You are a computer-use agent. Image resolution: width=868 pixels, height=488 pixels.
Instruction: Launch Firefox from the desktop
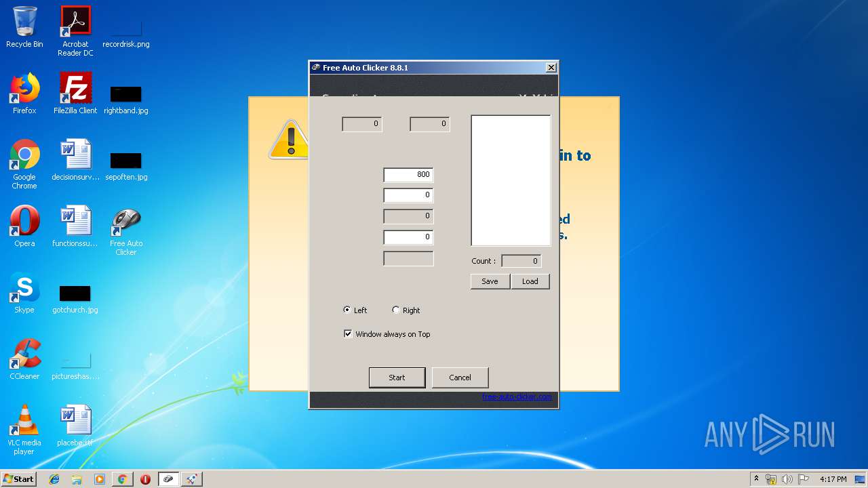(24, 94)
